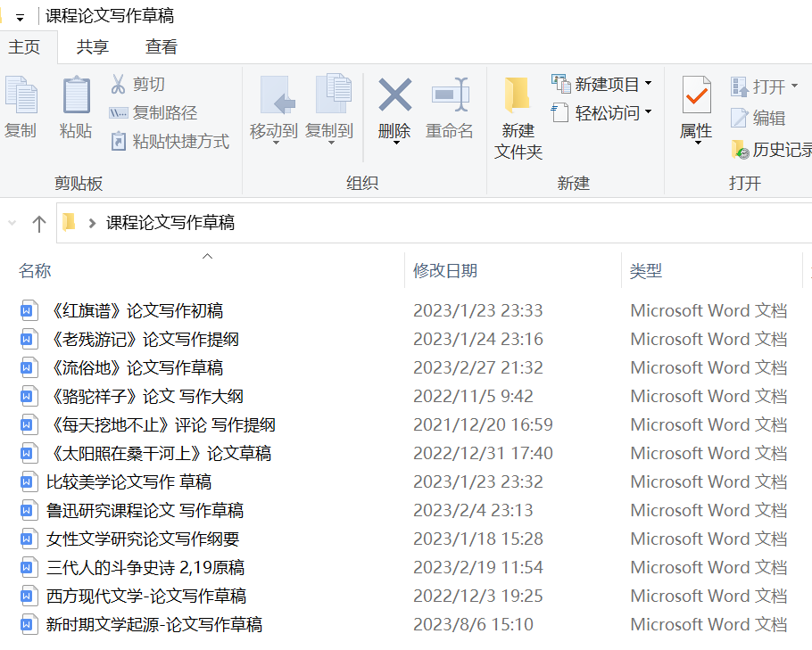
Task: Expand the Copy to dropdown
Action: coord(329,143)
